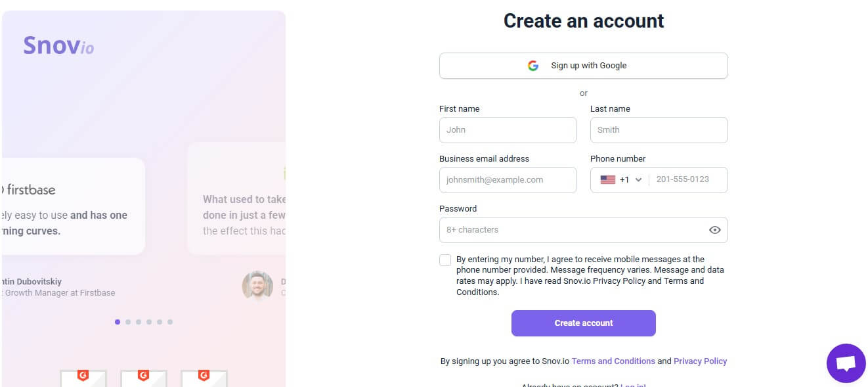Image resolution: width=868 pixels, height=387 pixels.
Task: Show password with the eye icon
Action: pos(715,230)
